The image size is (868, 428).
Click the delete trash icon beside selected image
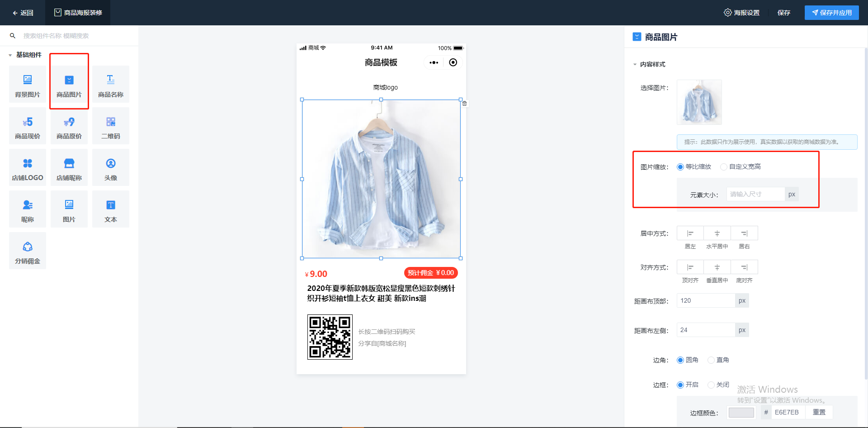(x=464, y=104)
